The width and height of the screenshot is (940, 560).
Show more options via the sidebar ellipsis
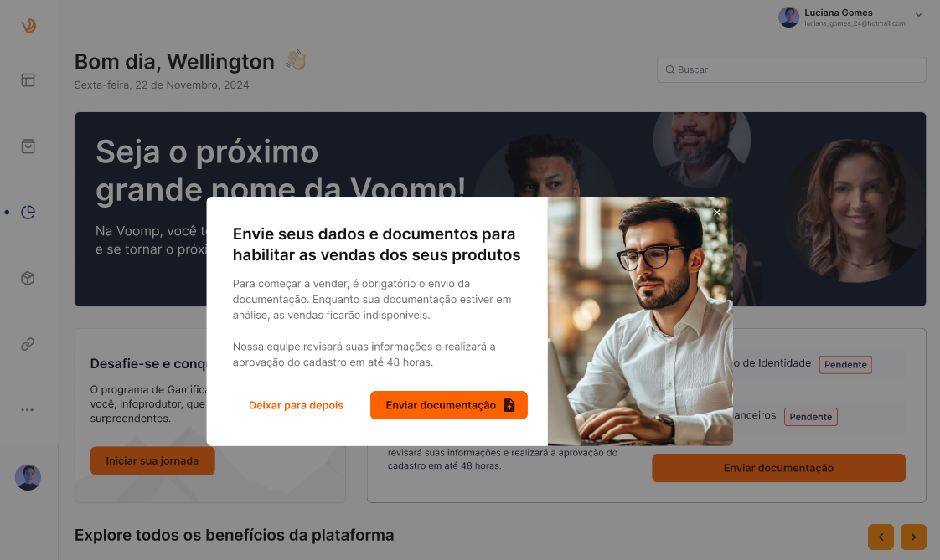[x=28, y=410]
